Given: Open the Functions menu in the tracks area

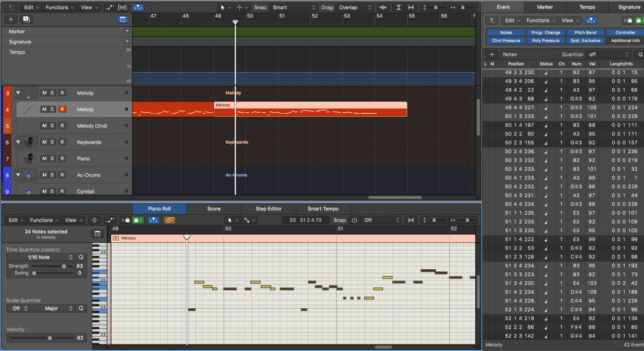Looking at the screenshot, I should point(60,7).
